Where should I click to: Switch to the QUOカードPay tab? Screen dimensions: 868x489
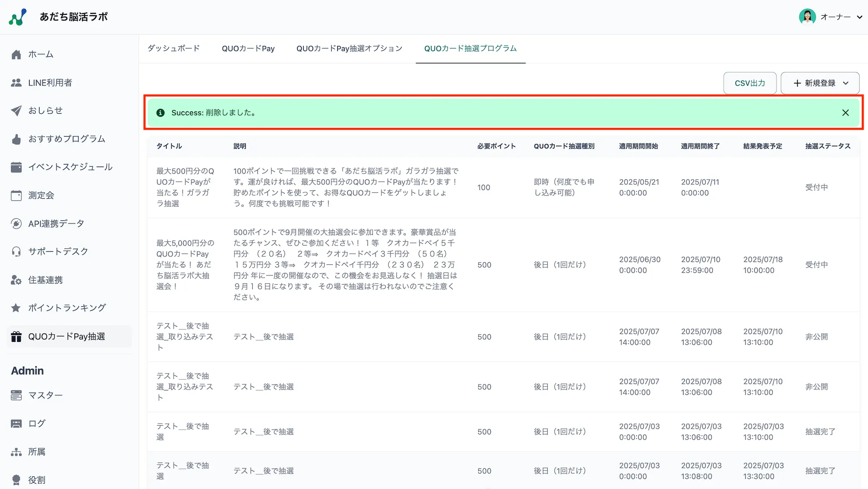coord(248,48)
